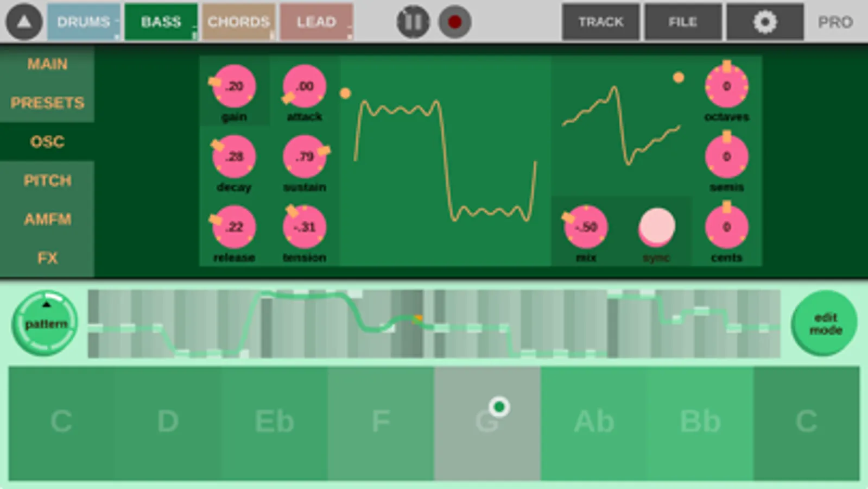This screenshot has width=868, height=489.
Task: Start recording with the red record button
Action: [455, 22]
